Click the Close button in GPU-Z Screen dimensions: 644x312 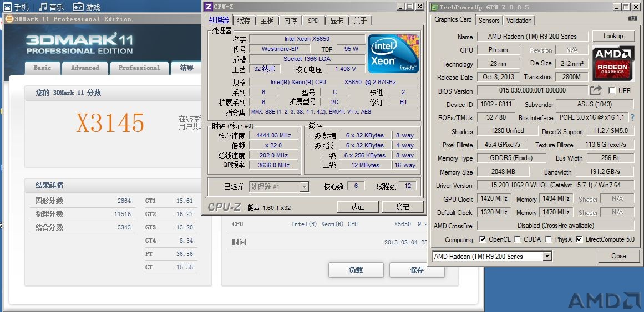coord(618,256)
